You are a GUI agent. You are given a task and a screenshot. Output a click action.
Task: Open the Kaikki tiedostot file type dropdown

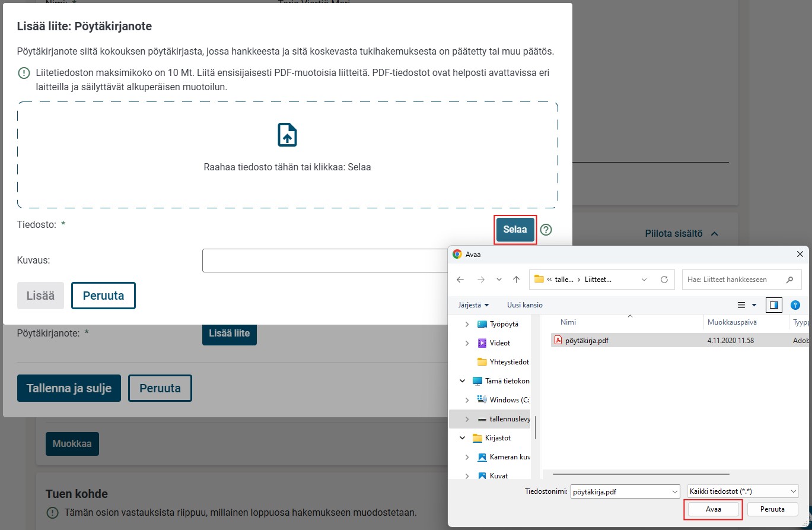[743, 491]
